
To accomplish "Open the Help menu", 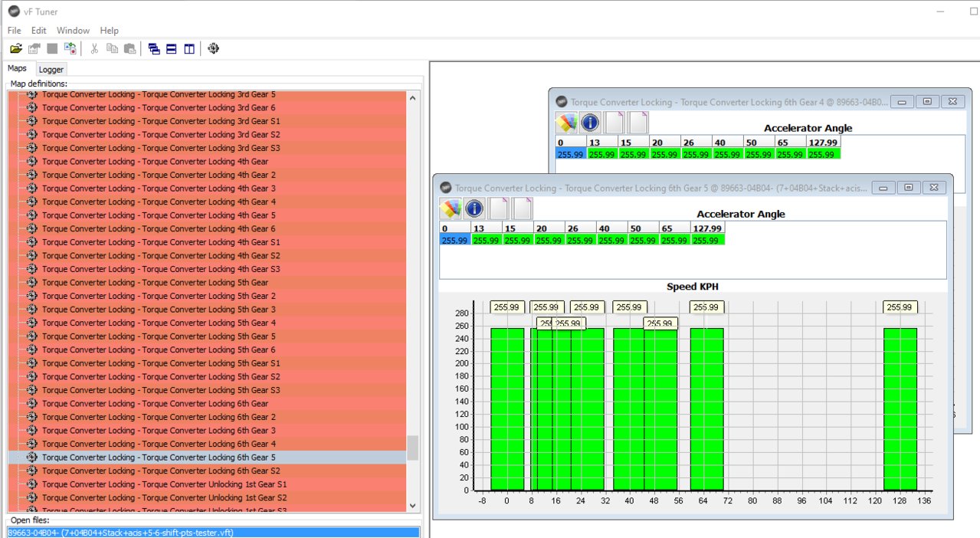I will point(110,31).
